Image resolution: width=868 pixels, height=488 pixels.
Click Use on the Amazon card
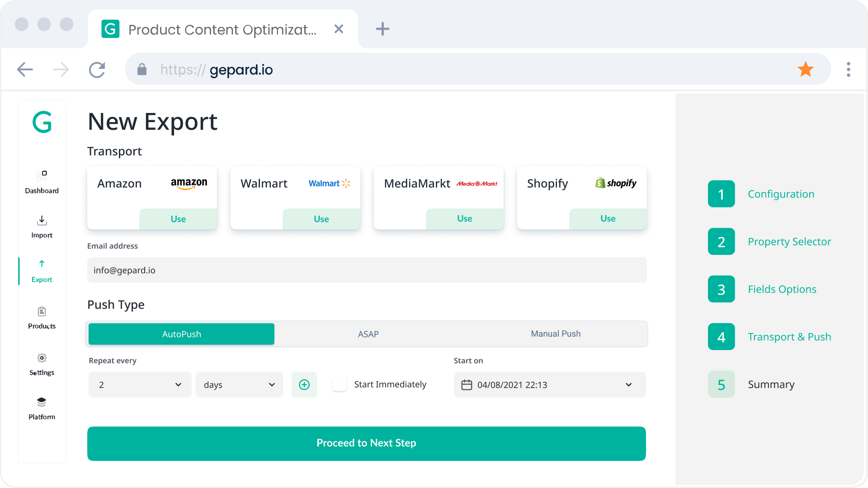tap(178, 219)
